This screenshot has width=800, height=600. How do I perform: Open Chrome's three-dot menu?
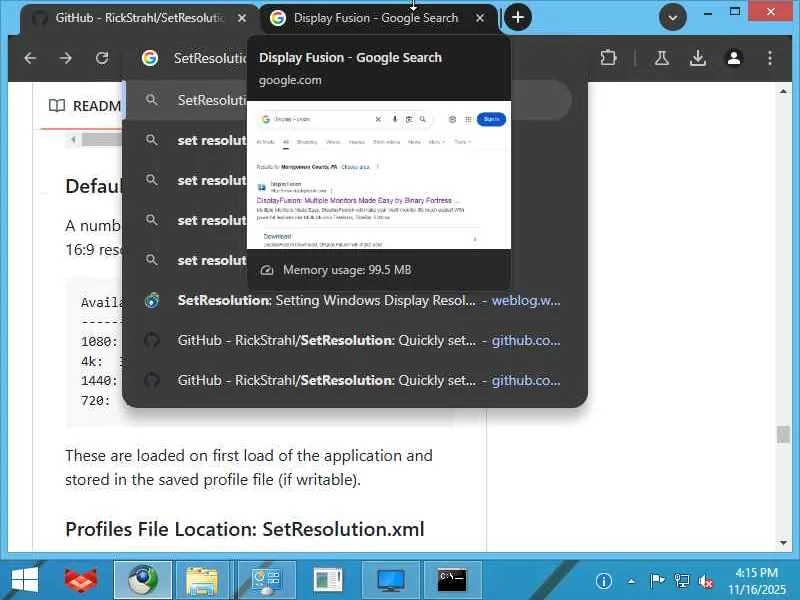(x=770, y=58)
